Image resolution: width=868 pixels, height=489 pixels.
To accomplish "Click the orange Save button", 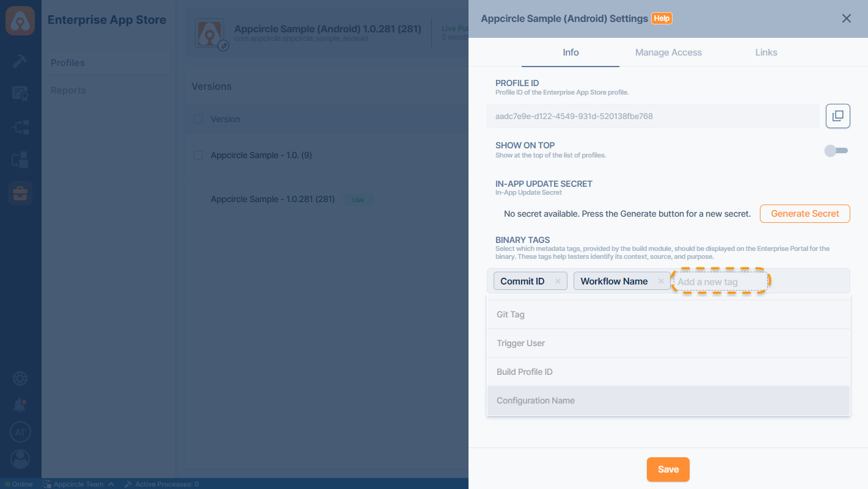I will click(x=668, y=469).
